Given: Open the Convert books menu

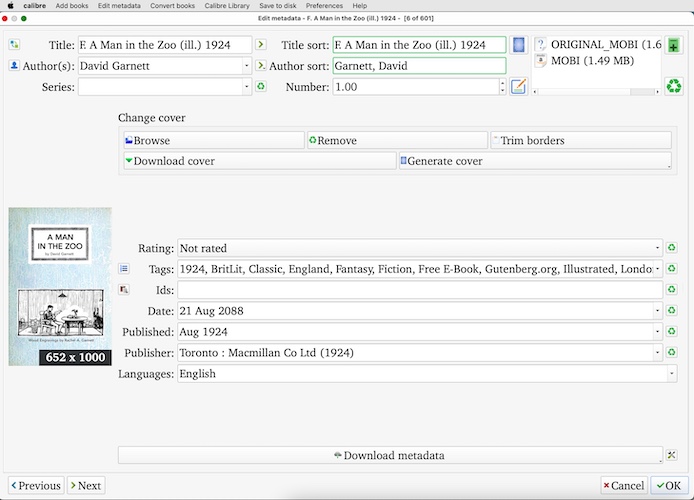Looking at the screenshot, I should pyautogui.click(x=173, y=6).
